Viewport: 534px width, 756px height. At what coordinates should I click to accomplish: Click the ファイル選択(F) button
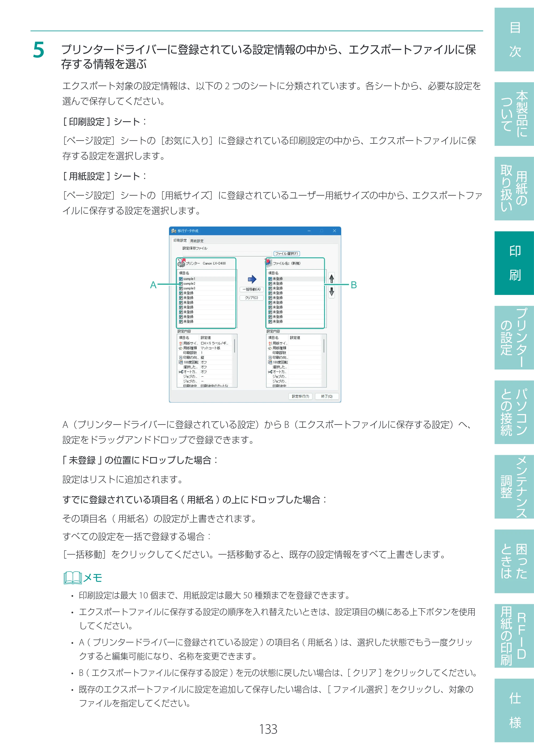286,254
